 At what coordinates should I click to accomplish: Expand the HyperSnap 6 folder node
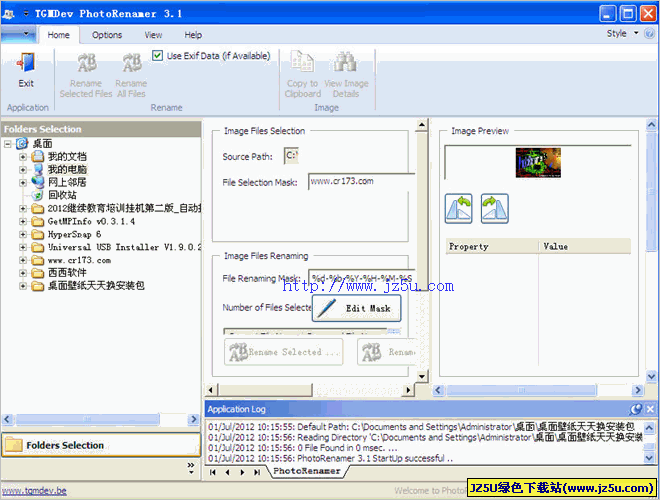[23, 234]
